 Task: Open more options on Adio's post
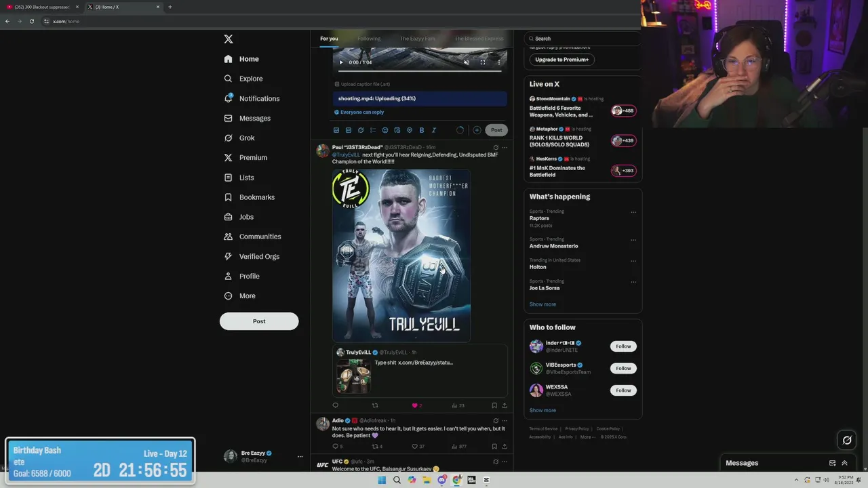tap(505, 420)
